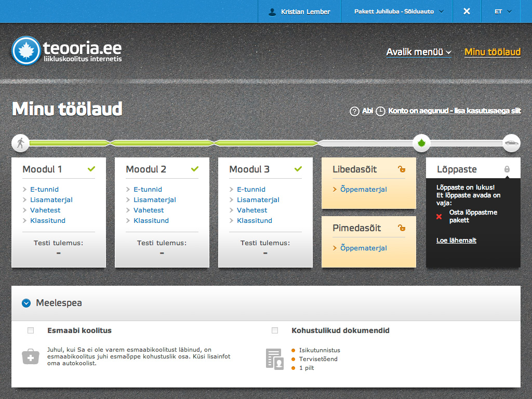Click the Libedasõit unlocked padlock icon

[x=401, y=169]
